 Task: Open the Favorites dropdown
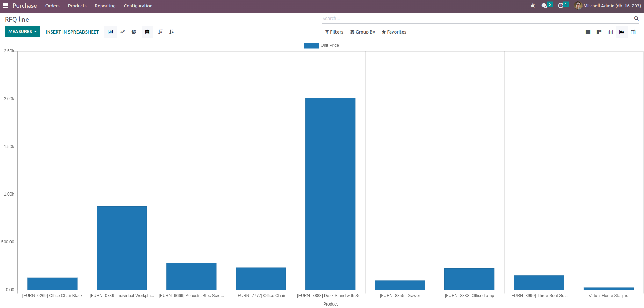(394, 32)
